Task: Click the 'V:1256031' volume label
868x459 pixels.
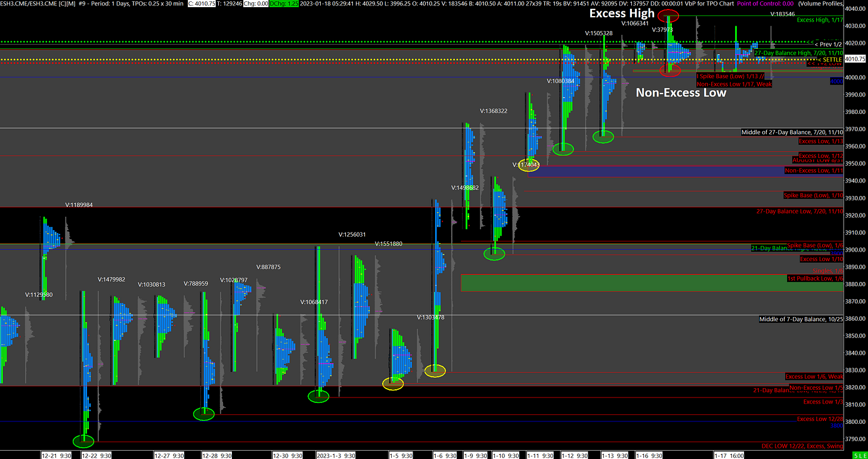Action: (352, 234)
